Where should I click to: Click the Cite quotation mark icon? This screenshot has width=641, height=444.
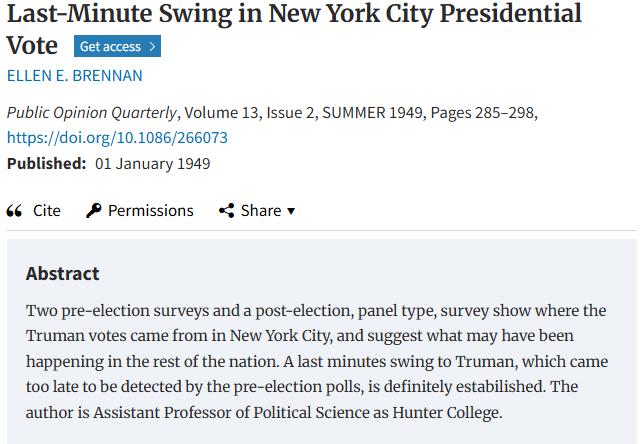coord(15,211)
